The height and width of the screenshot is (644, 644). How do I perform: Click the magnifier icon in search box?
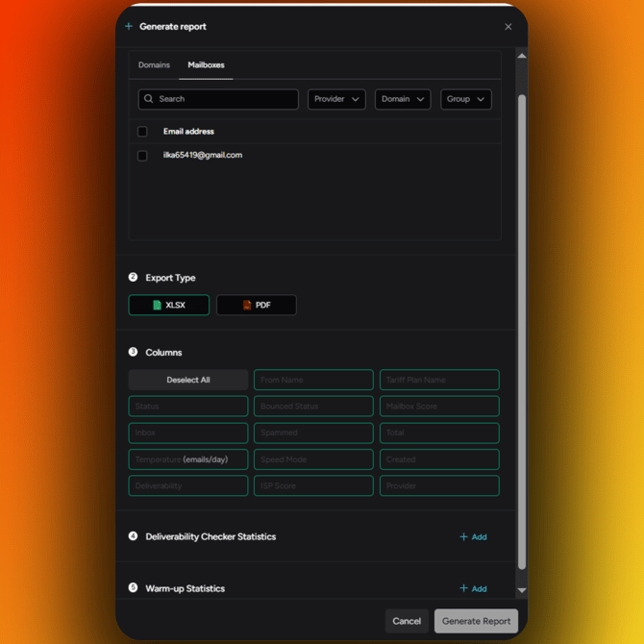(x=148, y=99)
